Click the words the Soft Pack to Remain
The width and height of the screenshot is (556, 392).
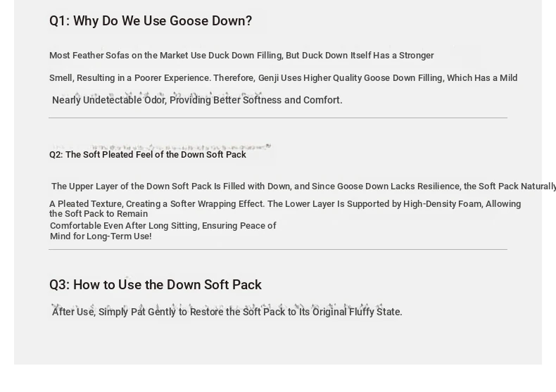click(99, 214)
